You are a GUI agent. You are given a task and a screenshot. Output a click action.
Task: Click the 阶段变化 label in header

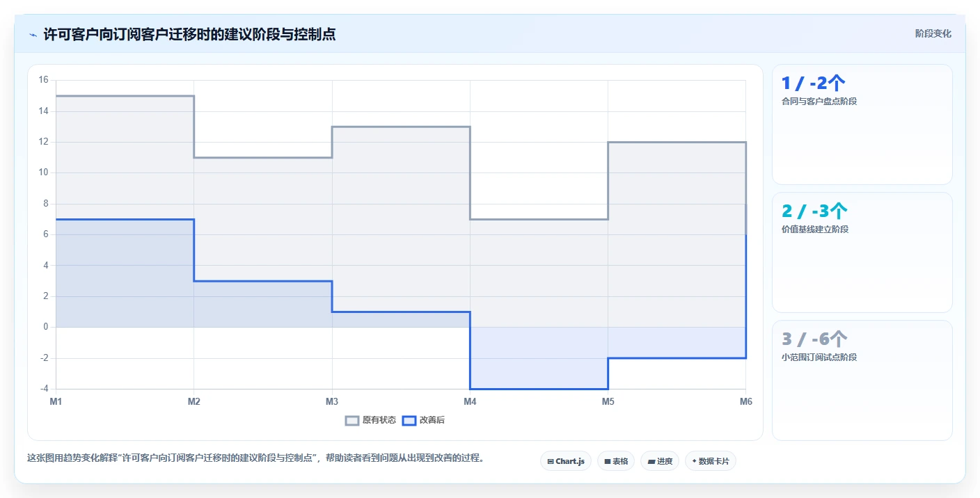click(x=933, y=33)
